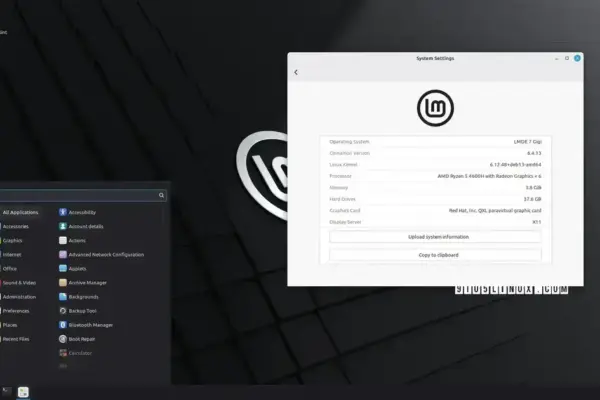Image resolution: width=600 pixels, height=400 pixels.
Task: Close the System Settings window
Action: tap(577, 58)
